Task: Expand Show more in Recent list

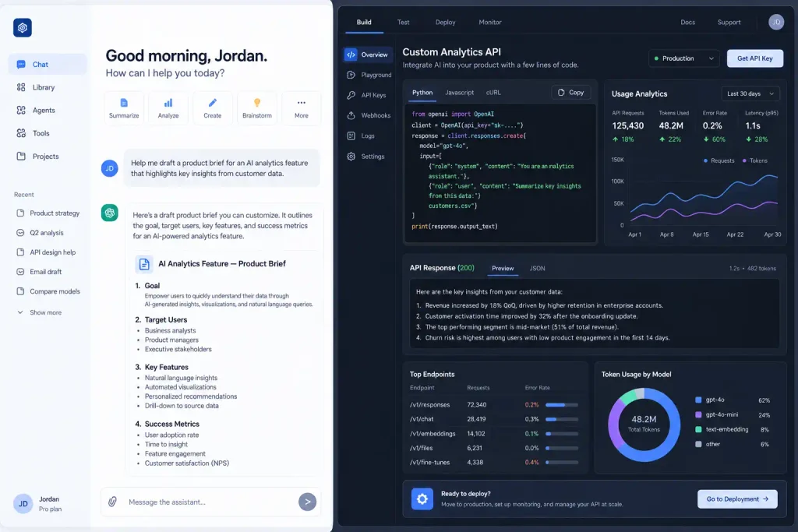Action: point(39,313)
